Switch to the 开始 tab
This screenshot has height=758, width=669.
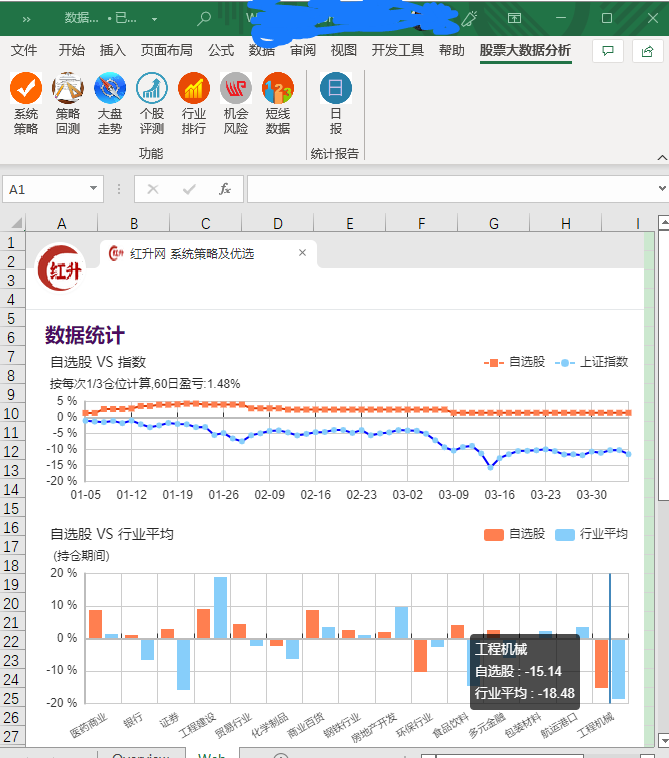(72, 50)
